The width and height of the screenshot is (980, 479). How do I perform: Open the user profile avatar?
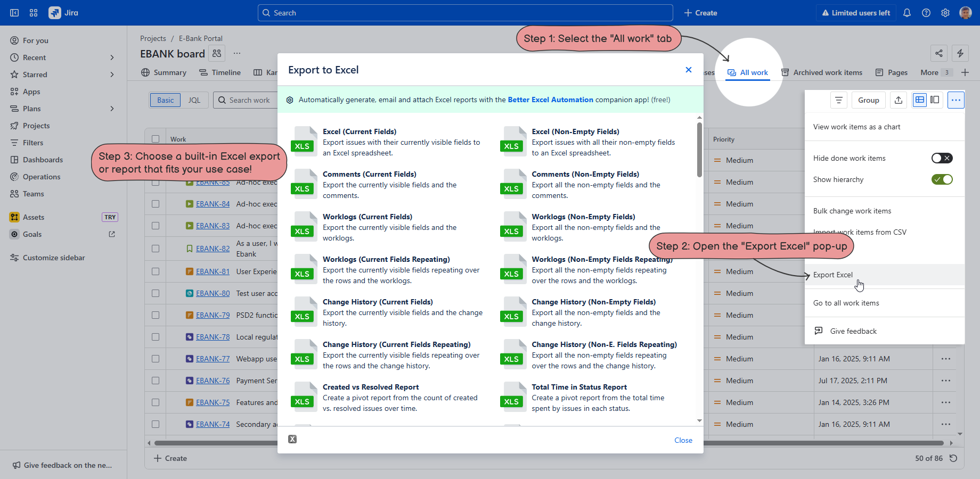(x=966, y=13)
